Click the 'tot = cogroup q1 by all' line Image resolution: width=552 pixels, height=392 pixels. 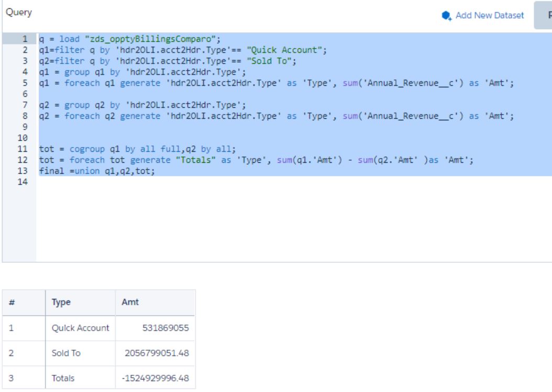pyautogui.click(x=137, y=149)
